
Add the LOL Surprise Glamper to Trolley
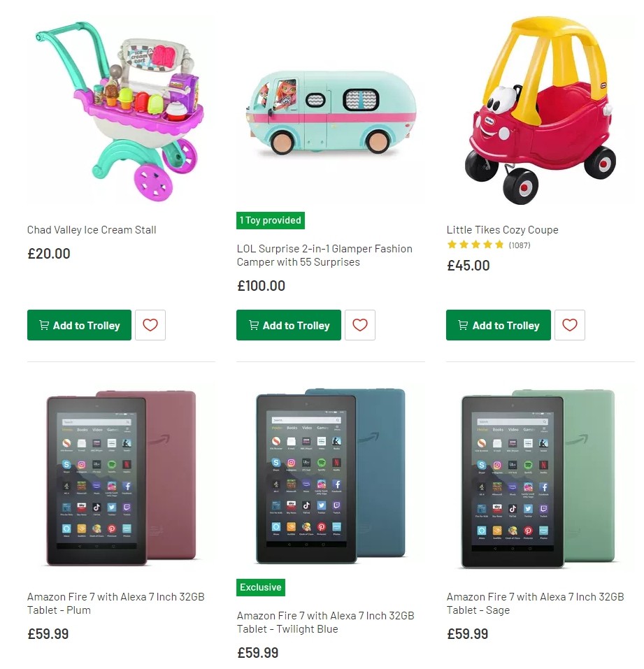coord(288,325)
